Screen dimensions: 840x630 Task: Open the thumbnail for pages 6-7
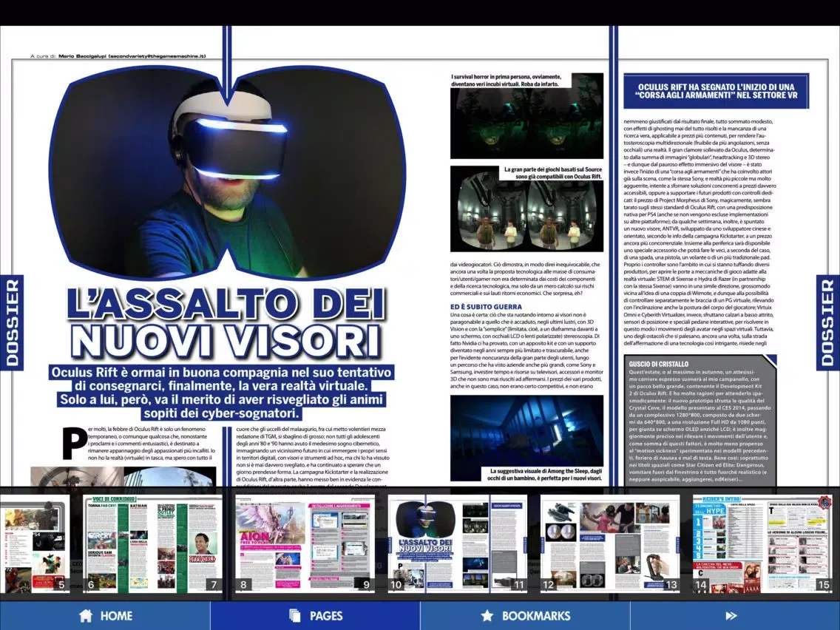point(153,543)
